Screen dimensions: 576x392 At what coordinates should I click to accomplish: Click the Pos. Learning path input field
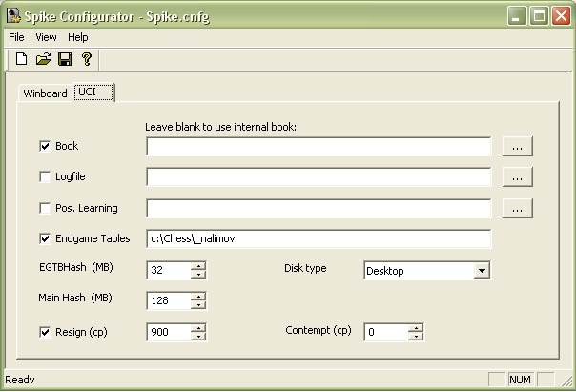click(319, 208)
